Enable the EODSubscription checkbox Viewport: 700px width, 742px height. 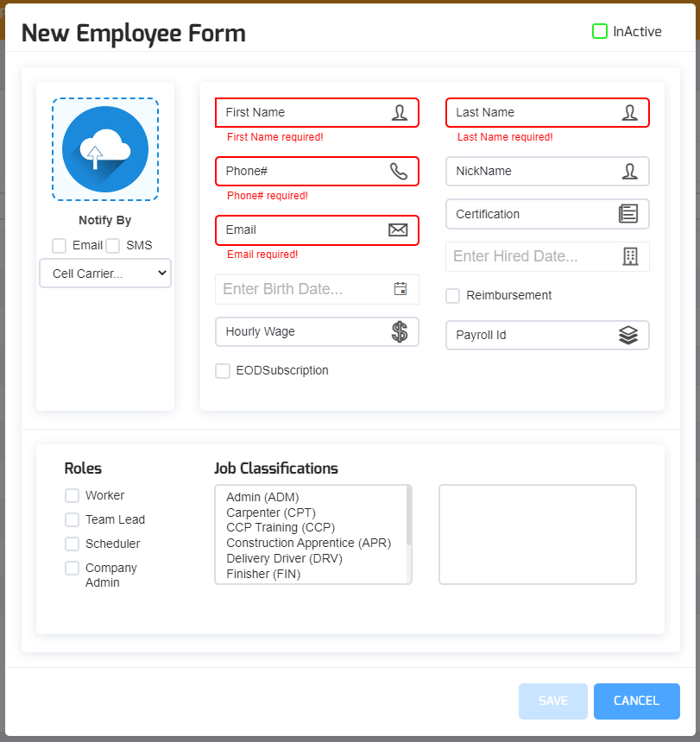223,371
